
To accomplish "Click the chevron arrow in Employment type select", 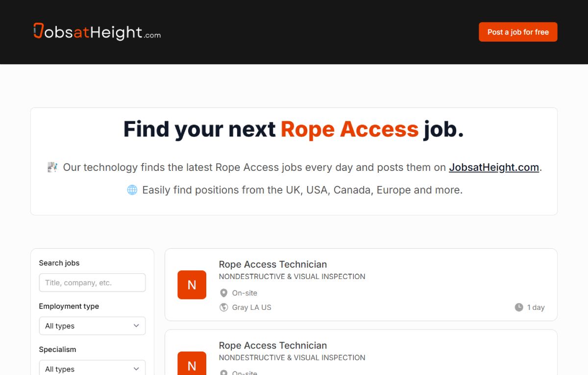I will [x=136, y=326].
